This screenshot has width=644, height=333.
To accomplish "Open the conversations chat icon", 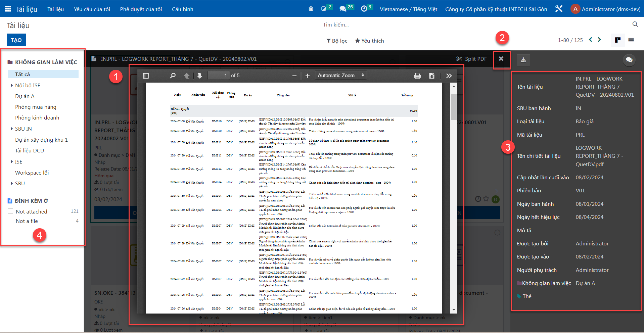I will 343,9.
